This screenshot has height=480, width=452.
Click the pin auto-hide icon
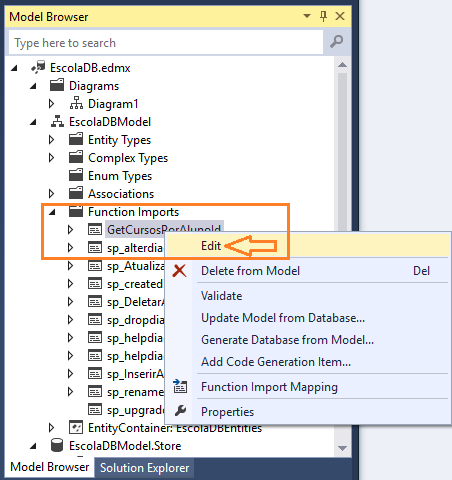[323, 16]
